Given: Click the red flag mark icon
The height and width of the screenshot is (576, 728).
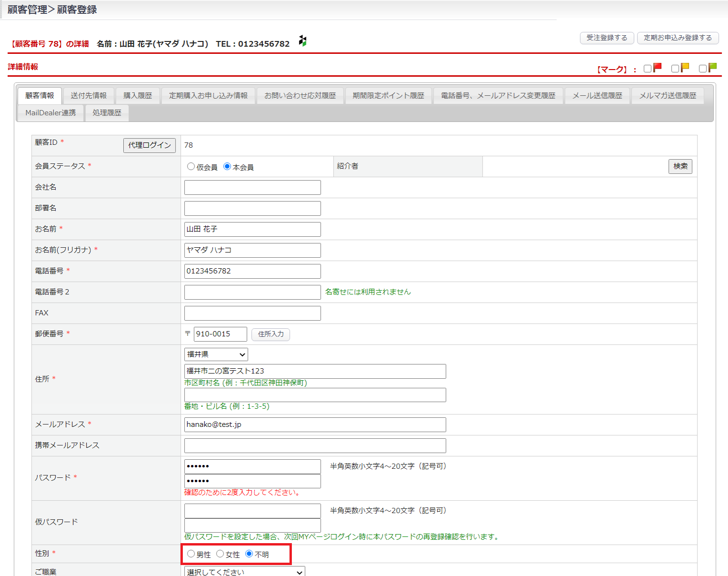Looking at the screenshot, I should 658,68.
